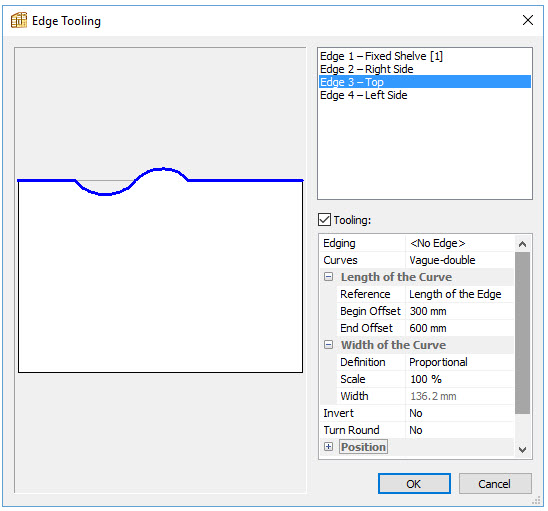Click the Edge Tooling app icon in title bar
This screenshot has width=548, height=511.
[x=19, y=20]
